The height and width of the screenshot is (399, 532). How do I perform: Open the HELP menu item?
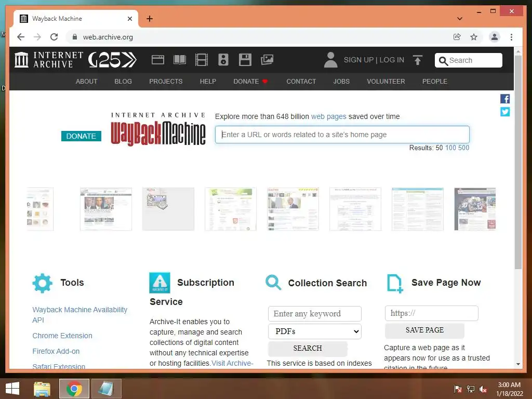pyautogui.click(x=208, y=82)
